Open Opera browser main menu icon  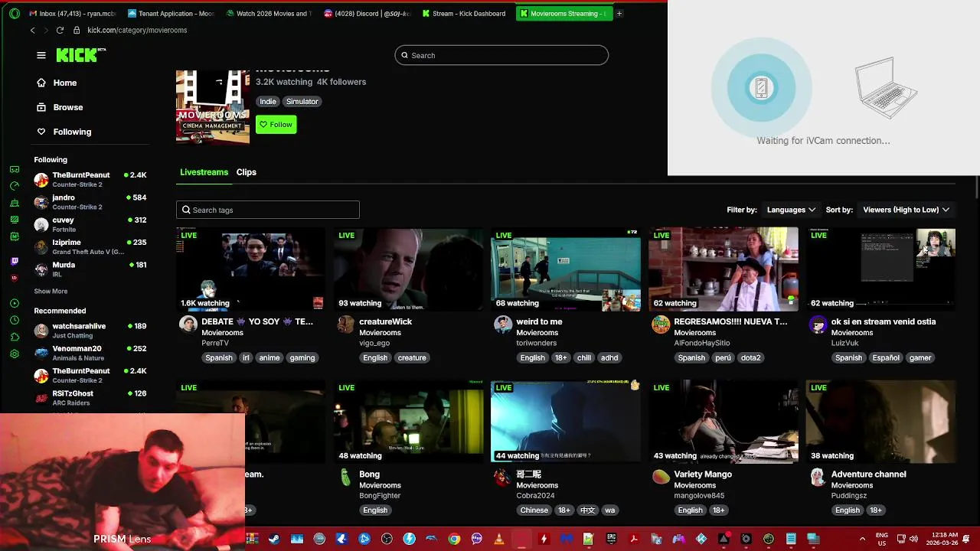[15, 13]
